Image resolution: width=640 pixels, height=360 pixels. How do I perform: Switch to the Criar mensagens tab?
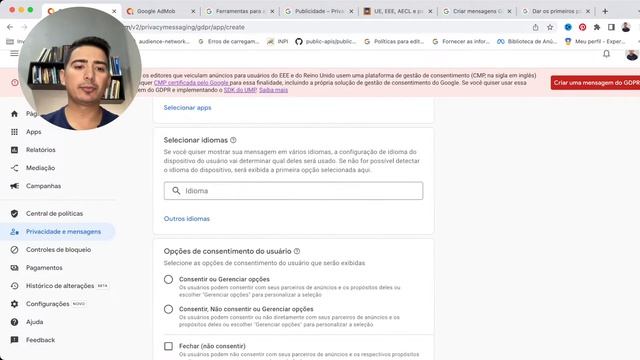tap(477, 11)
